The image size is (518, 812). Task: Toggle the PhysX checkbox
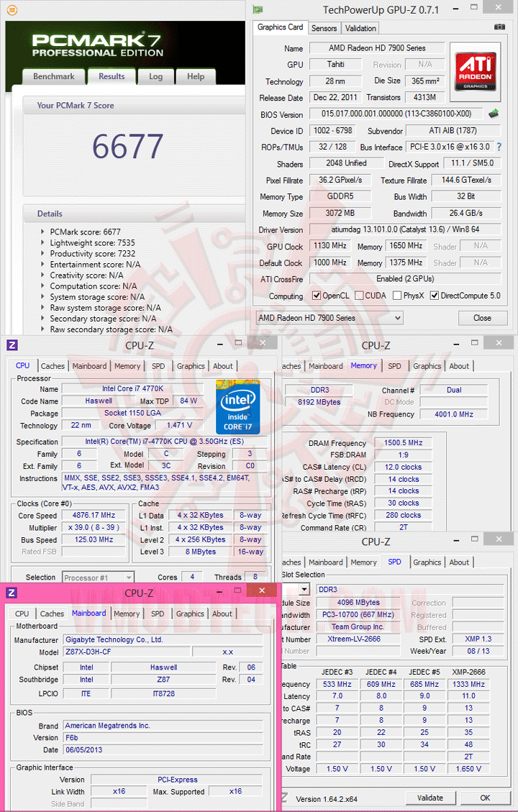(397, 296)
